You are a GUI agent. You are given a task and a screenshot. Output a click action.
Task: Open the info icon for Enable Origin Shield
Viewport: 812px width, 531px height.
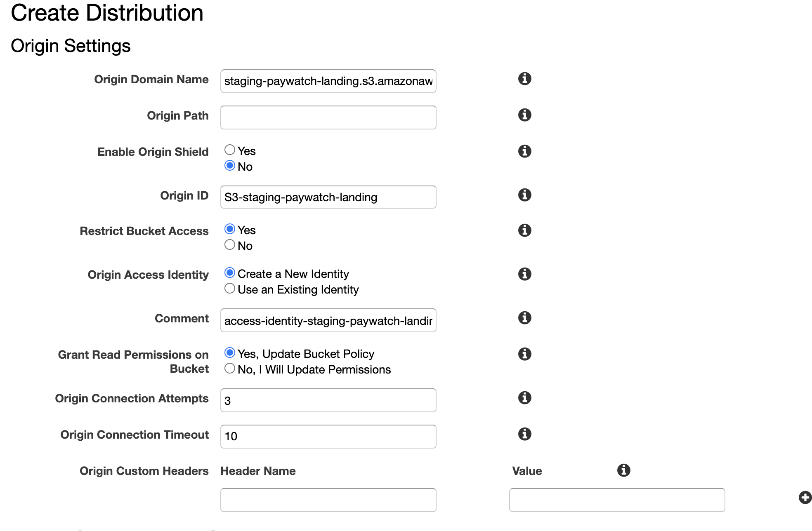click(x=524, y=151)
